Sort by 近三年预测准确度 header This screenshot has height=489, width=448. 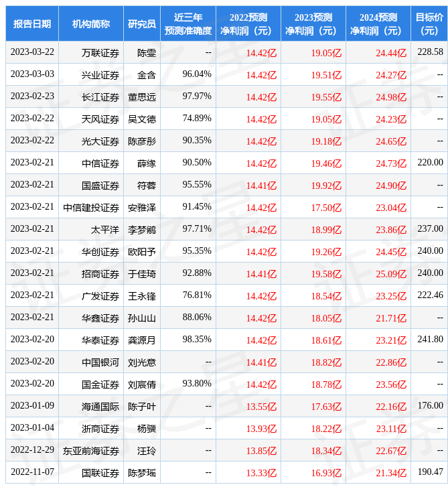(x=188, y=23)
